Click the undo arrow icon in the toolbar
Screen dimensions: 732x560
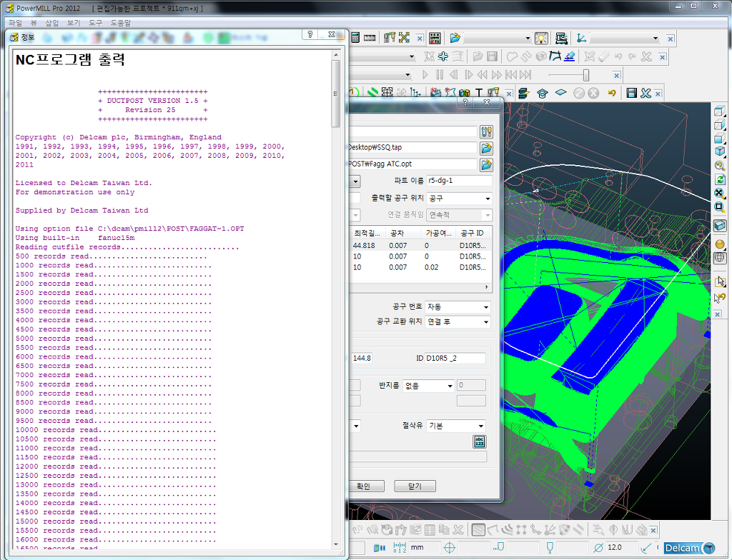click(x=611, y=93)
